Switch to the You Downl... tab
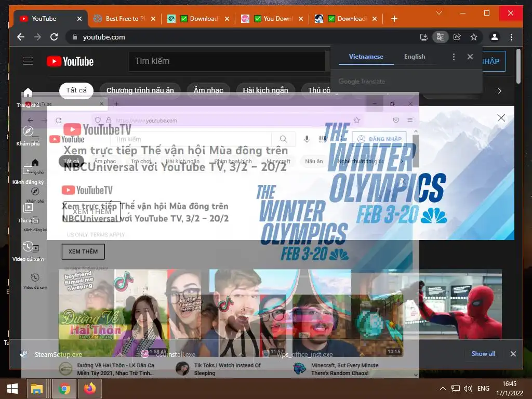Screen dimensions: 532x399 272,19
